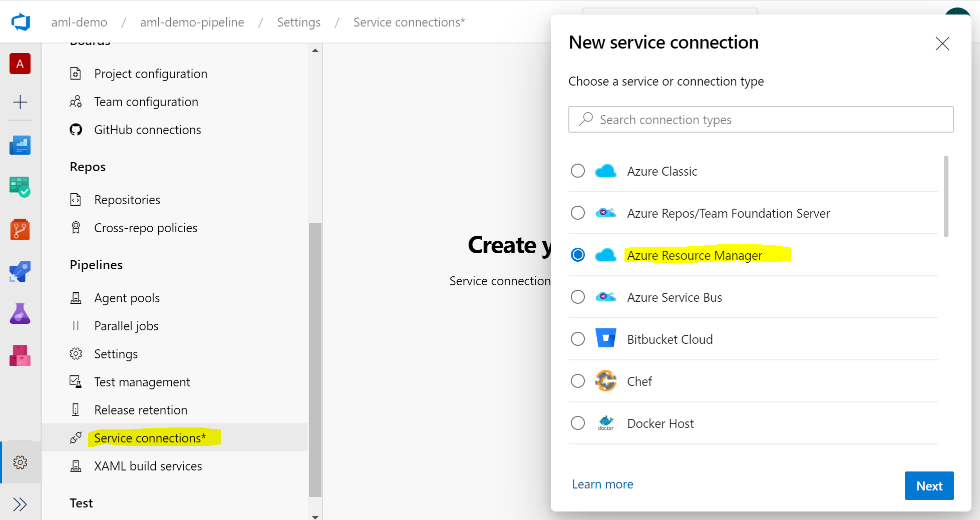Open Project settings gear in sidebar

(x=21, y=462)
